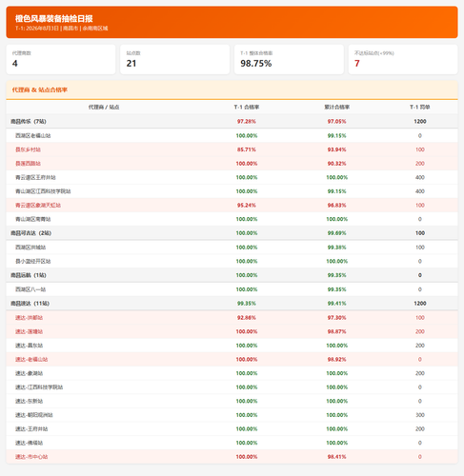Select the 速达-洪都站 station row
Viewport: 464px width, 476px height.
tap(232, 318)
